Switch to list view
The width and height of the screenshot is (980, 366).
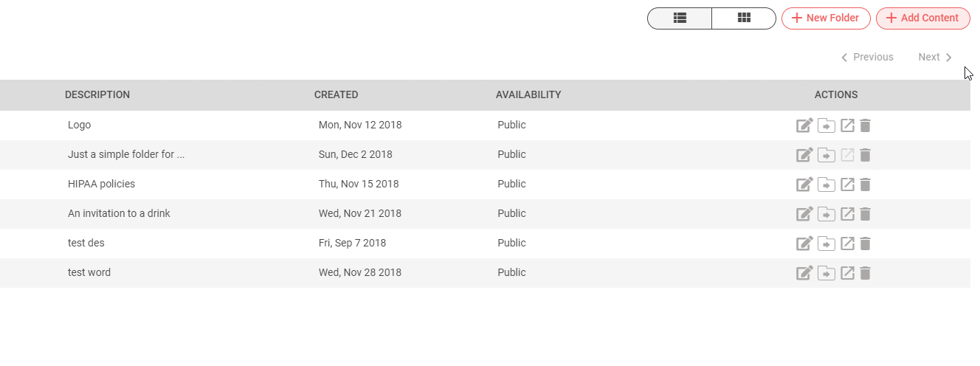[x=680, y=18]
